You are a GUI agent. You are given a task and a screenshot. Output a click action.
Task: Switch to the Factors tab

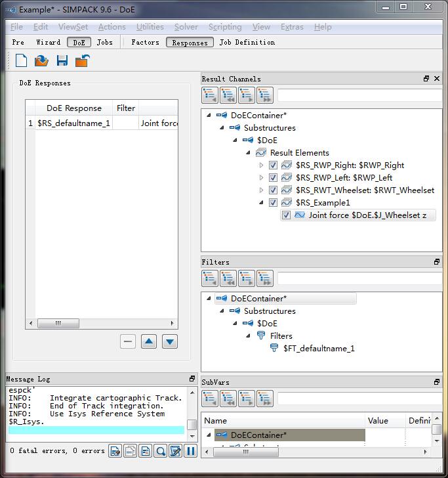[x=145, y=43]
